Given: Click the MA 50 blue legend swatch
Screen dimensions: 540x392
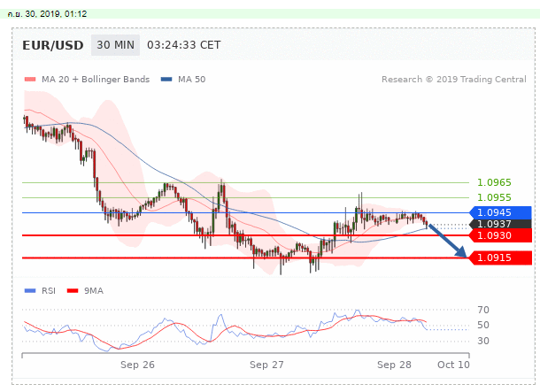Looking at the screenshot, I should pos(166,80).
